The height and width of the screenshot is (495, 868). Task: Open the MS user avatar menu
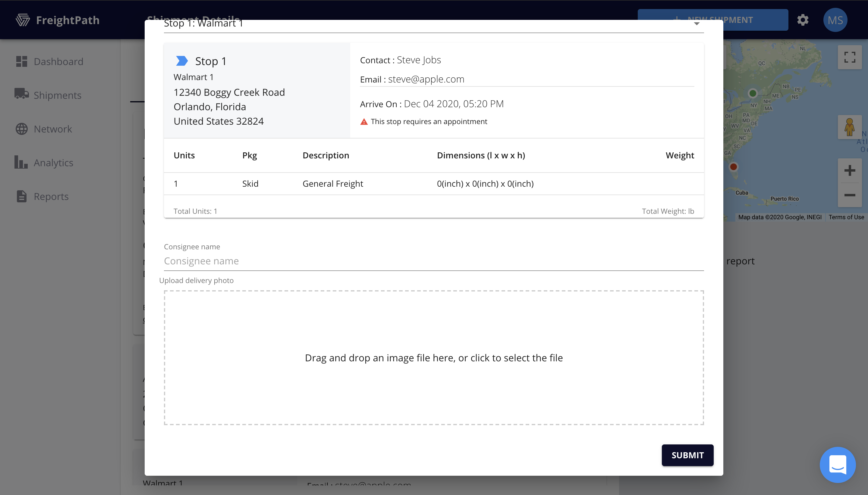pos(835,20)
